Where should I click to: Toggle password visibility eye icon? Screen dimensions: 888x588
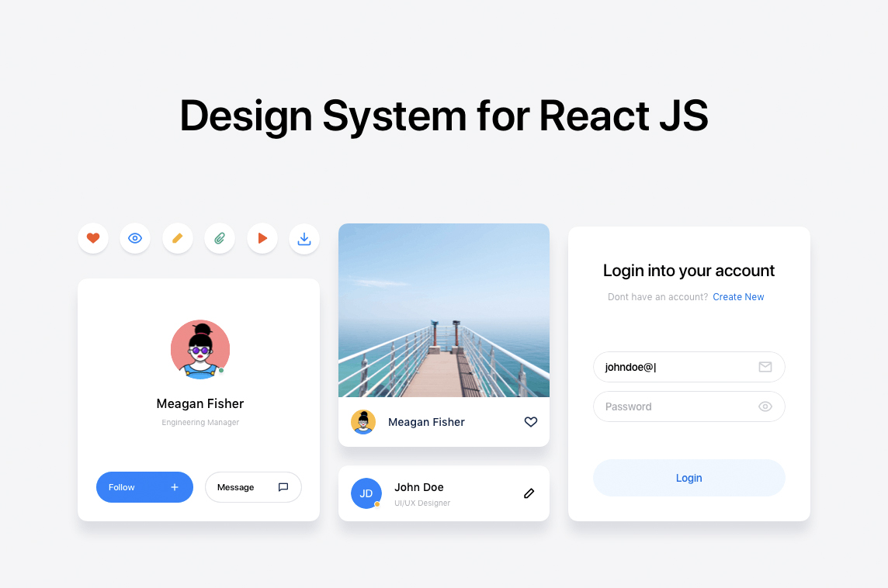765,406
